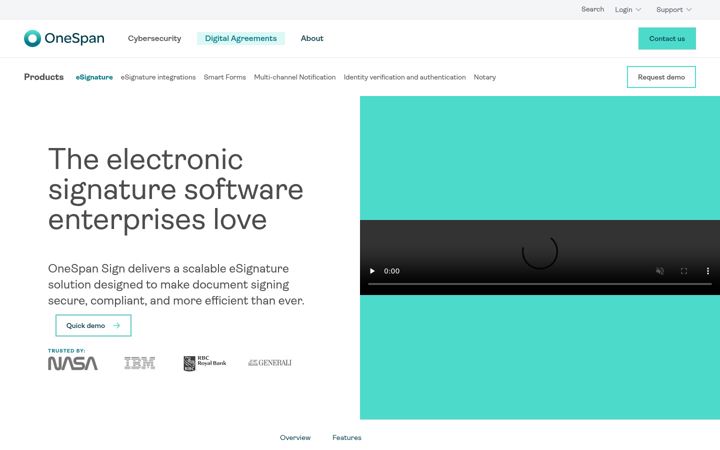Viewport: 720px width, 450px height.
Task: Click the RBC Royal Bank logo
Action: click(205, 363)
